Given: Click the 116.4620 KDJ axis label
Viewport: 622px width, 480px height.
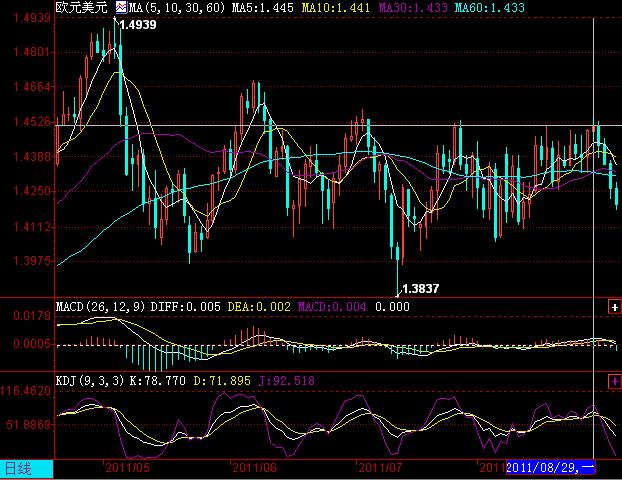Looking at the screenshot, I should [26, 391].
